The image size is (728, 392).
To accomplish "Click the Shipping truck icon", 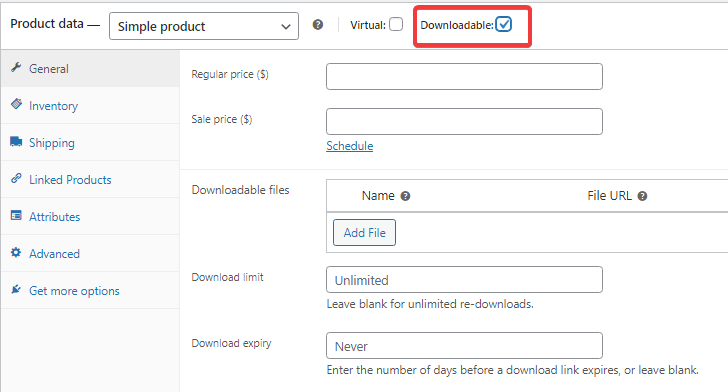I will tap(16, 142).
